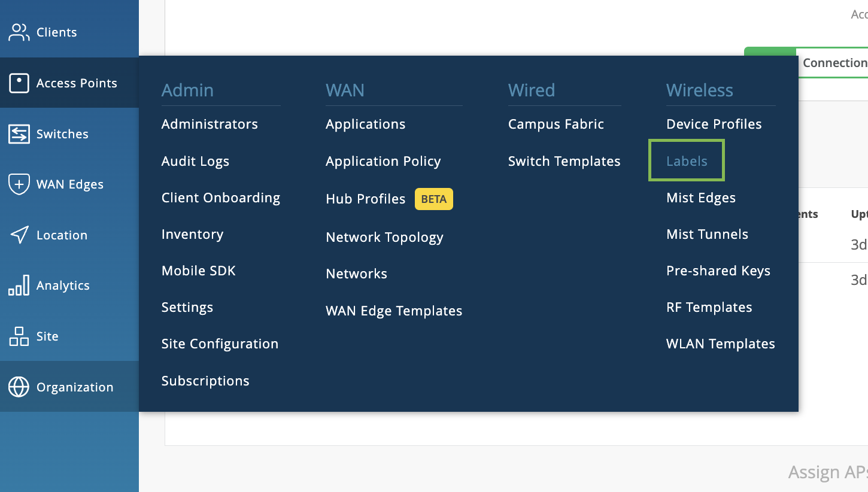
Task: Click the Location arrow icon
Action: click(19, 235)
